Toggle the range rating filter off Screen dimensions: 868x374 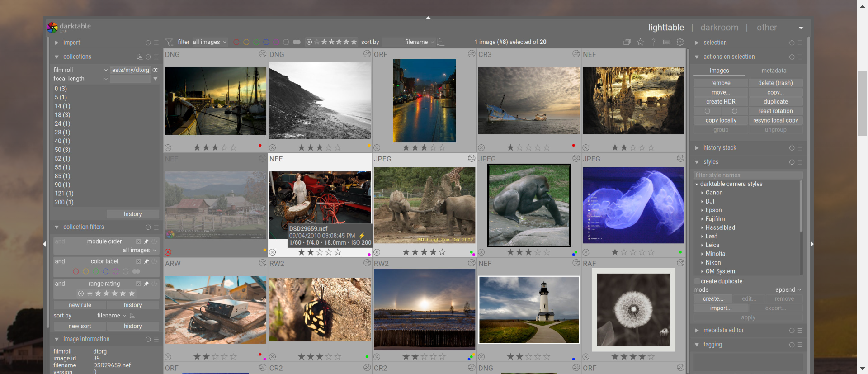154,284
